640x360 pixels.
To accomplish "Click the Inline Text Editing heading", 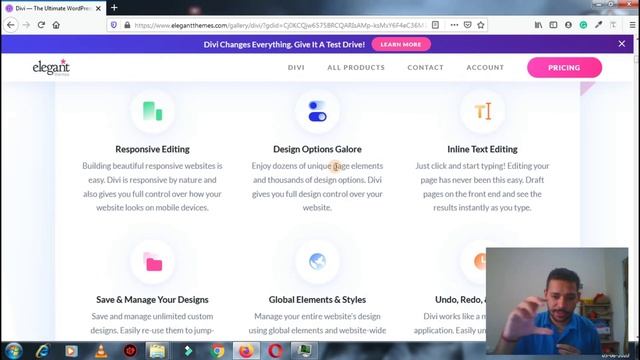I will pos(482,149).
